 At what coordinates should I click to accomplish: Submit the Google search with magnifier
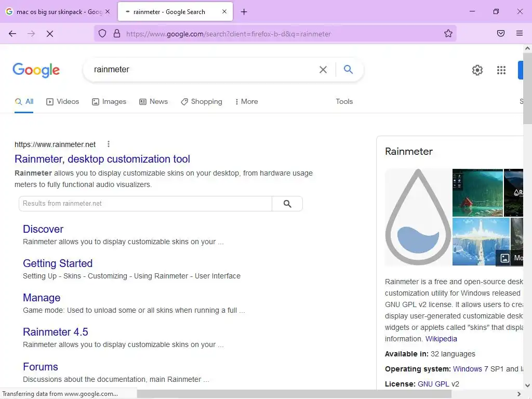click(348, 69)
